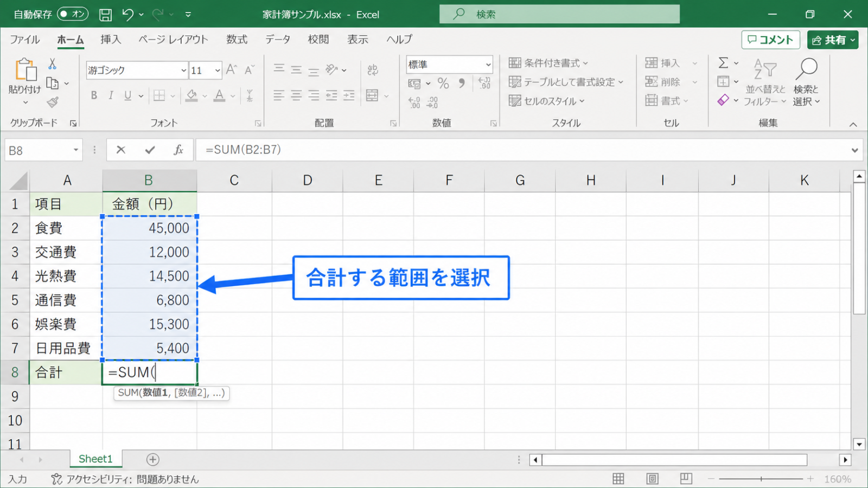The height and width of the screenshot is (488, 868).
Task: Click the Increase Indent icon
Action: 349,96
